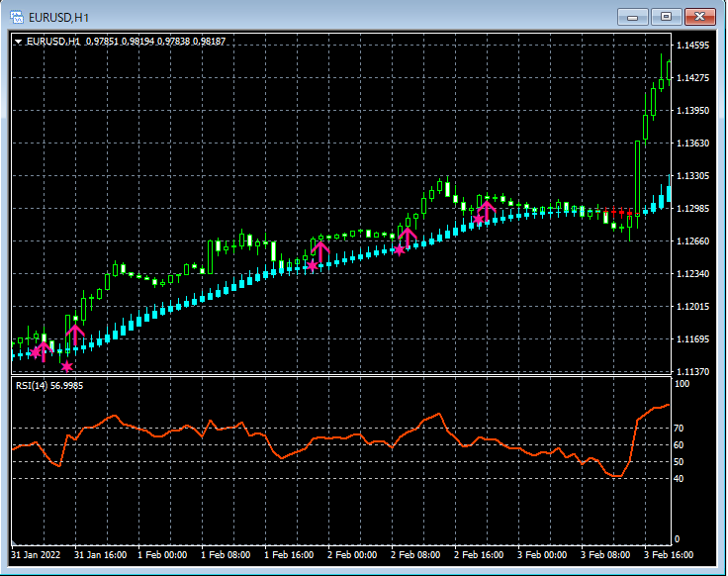Click the 3 Feb 16:00 time axis label
This screenshot has height=576, width=728.
pos(669,555)
